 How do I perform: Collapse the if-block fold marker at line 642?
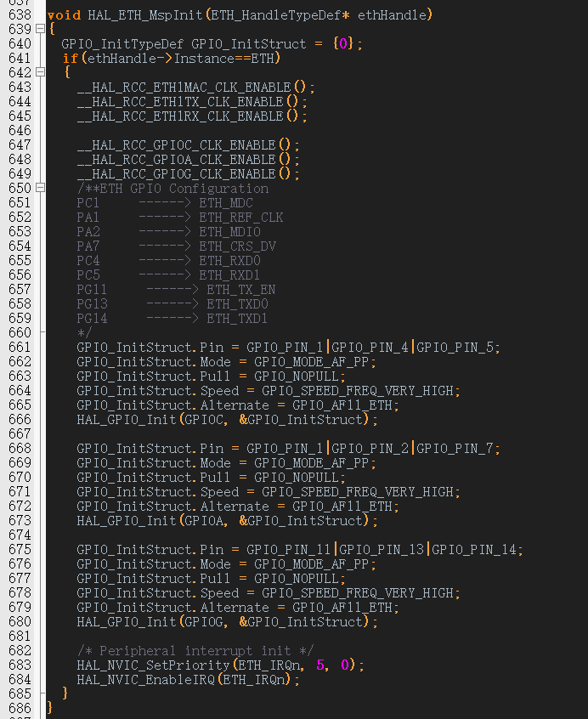click(40, 72)
